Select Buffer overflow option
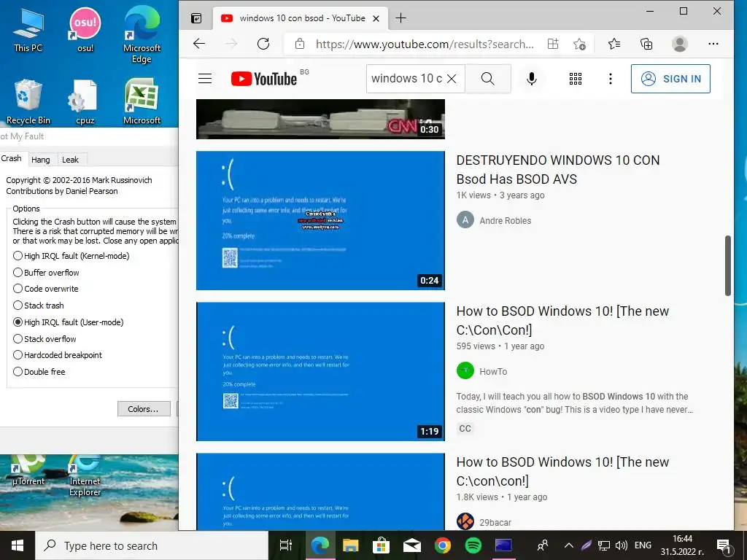 coord(46,273)
